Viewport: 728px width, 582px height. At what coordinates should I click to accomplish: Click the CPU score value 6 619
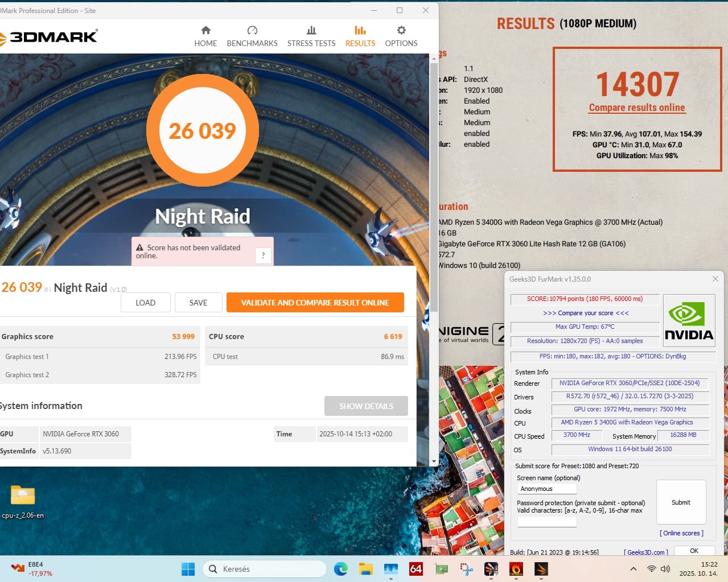[393, 337]
